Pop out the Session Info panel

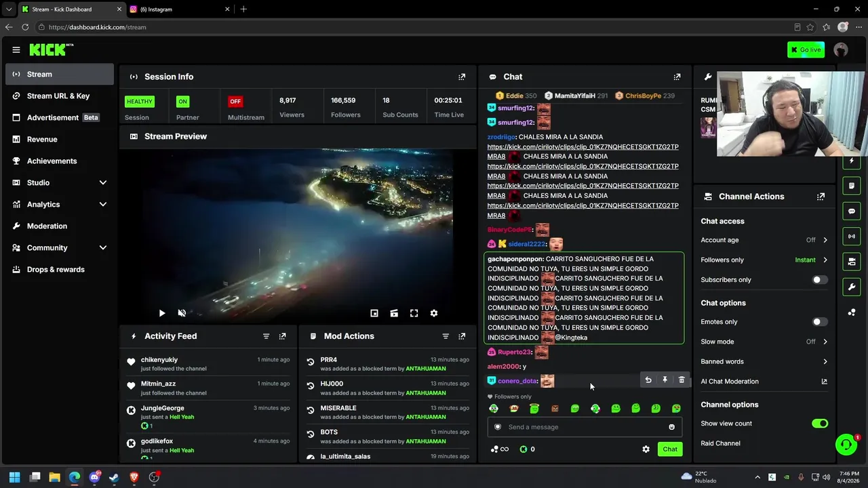point(462,77)
